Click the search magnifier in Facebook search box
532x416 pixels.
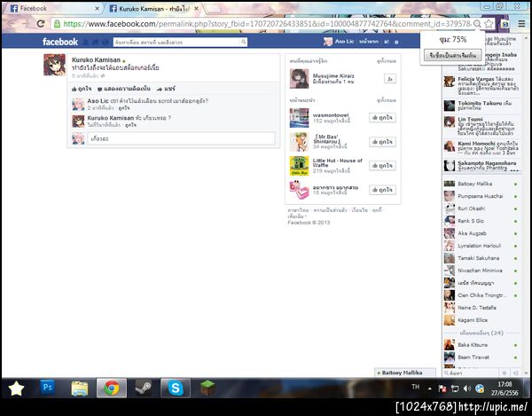click(243, 42)
